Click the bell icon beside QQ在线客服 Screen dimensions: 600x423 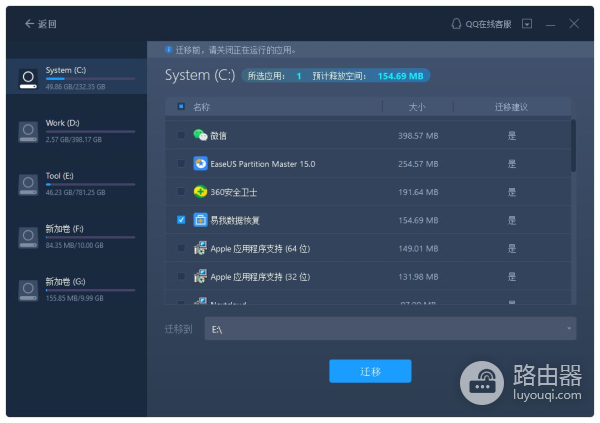point(456,24)
